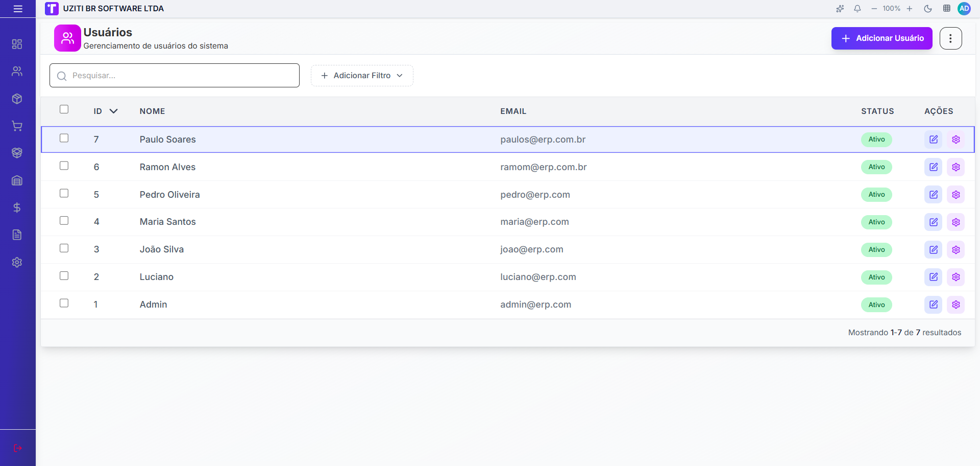The image size is (980, 466).
Task: Click the Ativo badge for Admin
Action: pyautogui.click(x=876, y=305)
